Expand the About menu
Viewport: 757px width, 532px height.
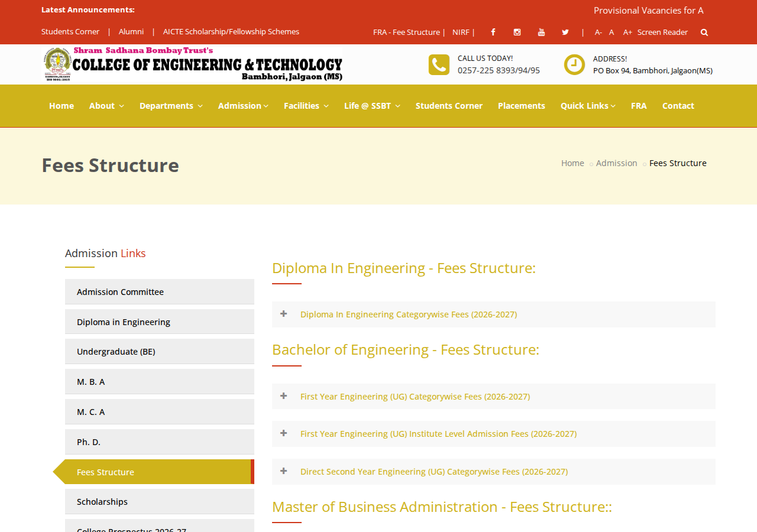[x=106, y=106]
